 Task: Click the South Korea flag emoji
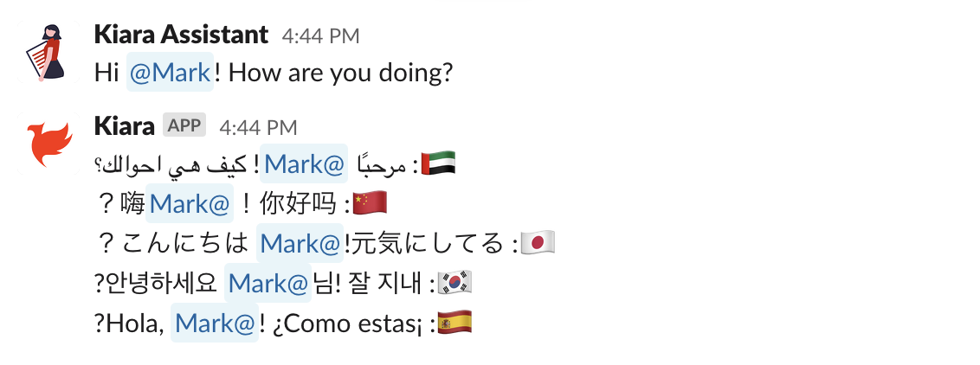pyautogui.click(x=455, y=284)
